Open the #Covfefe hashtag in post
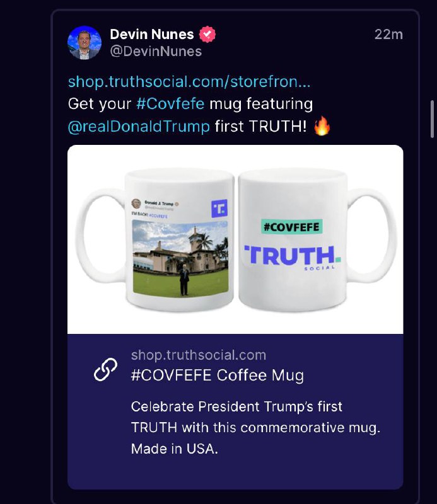Image resolution: width=437 pixels, height=504 pixels. point(170,104)
